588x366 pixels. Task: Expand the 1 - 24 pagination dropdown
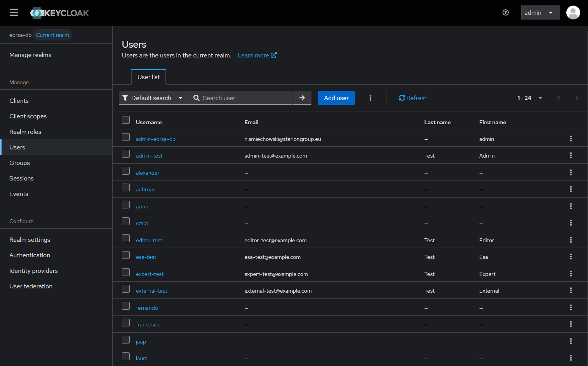coord(530,98)
